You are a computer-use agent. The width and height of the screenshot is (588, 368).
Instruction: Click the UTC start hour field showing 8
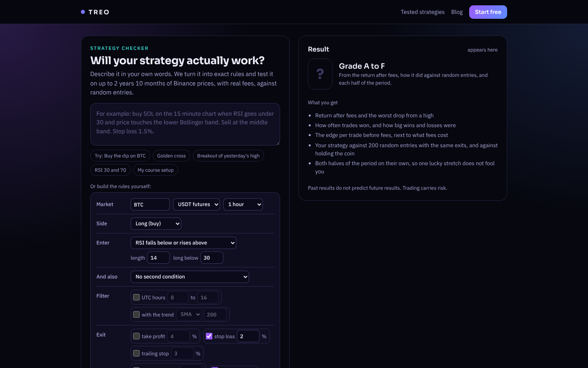coord(178,297)
